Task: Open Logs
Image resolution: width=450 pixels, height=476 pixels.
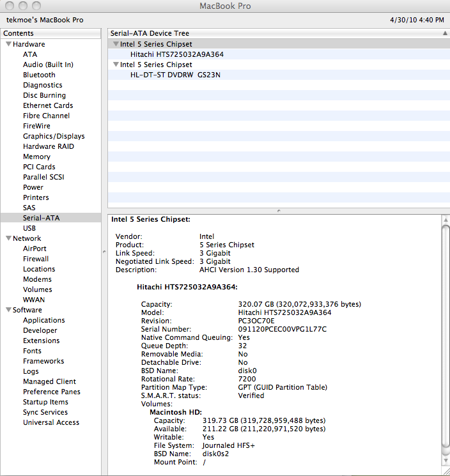Action: coord(31,371)
